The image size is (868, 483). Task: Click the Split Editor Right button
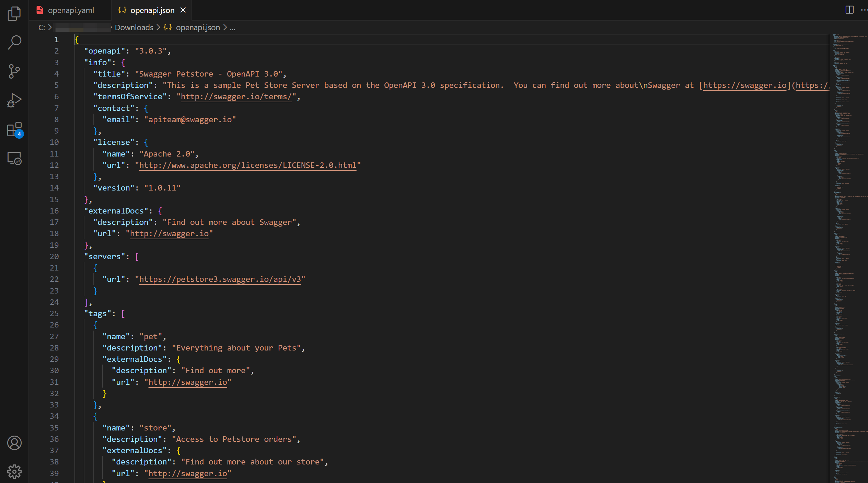click(849, 10)
